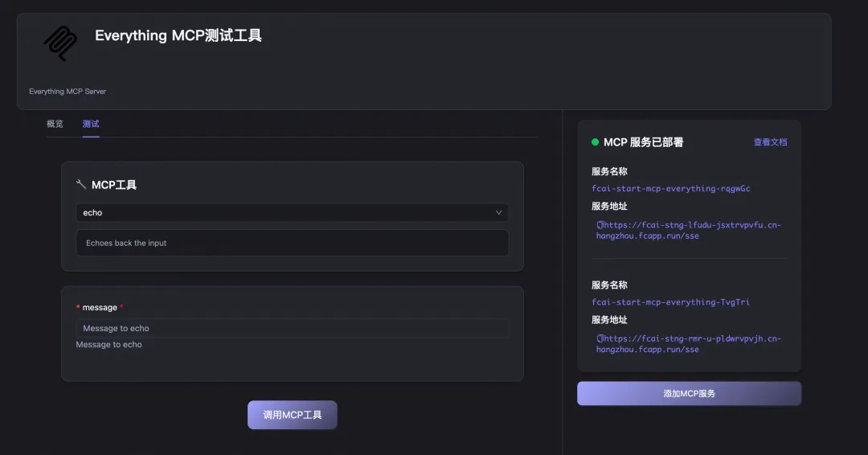The width and height of the screenshot is (868, 455).
Task: Click the Everything MCP Server subtitle text
Action: [x=68, y=92]
